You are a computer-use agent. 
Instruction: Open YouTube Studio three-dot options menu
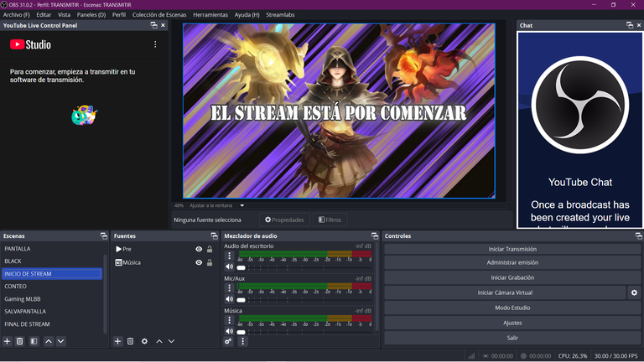click(x=155, y=44)
